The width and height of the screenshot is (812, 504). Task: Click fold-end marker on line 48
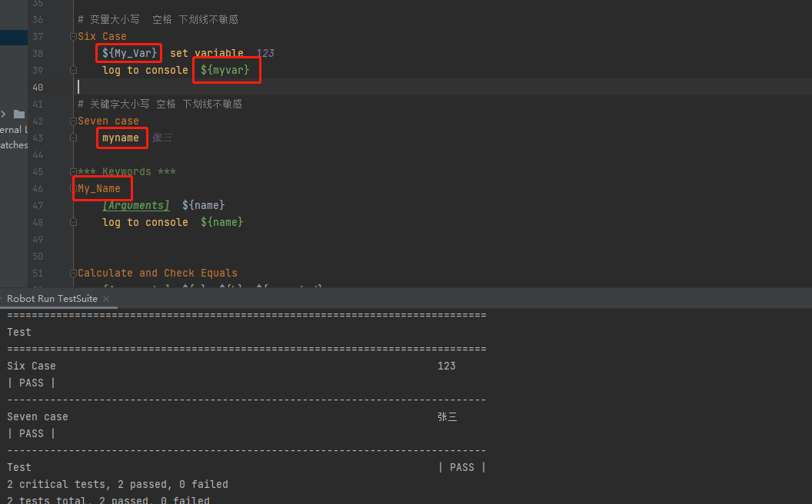(74, 222)
